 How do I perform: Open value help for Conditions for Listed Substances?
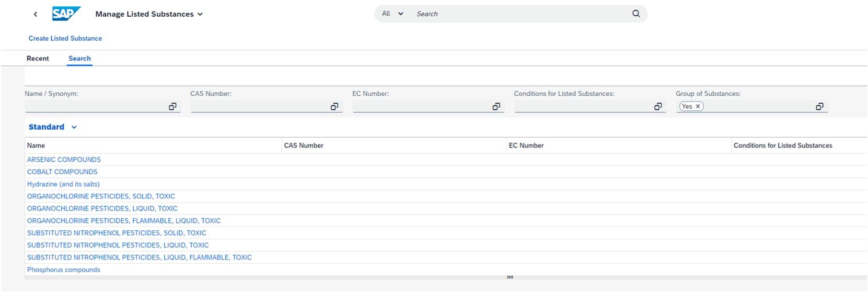pyautogui.click(x=658, y=106)
